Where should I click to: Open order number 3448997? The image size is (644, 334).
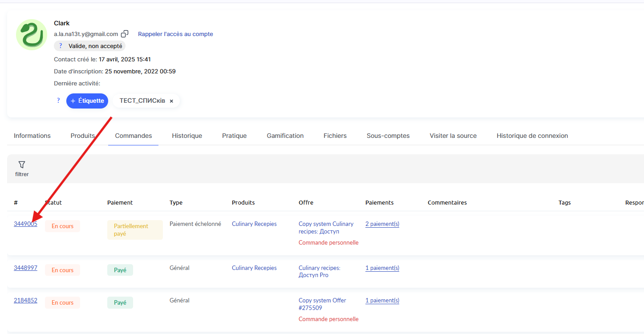click(x=25, y=268)
